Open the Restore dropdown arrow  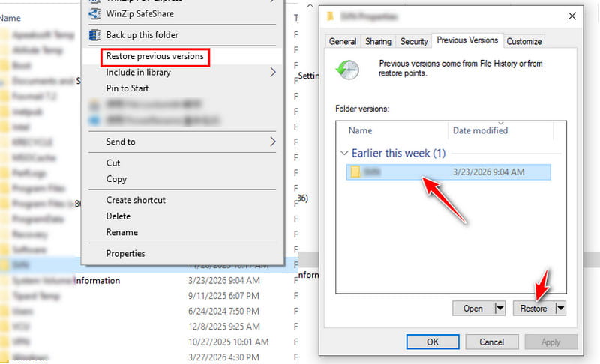560,309
